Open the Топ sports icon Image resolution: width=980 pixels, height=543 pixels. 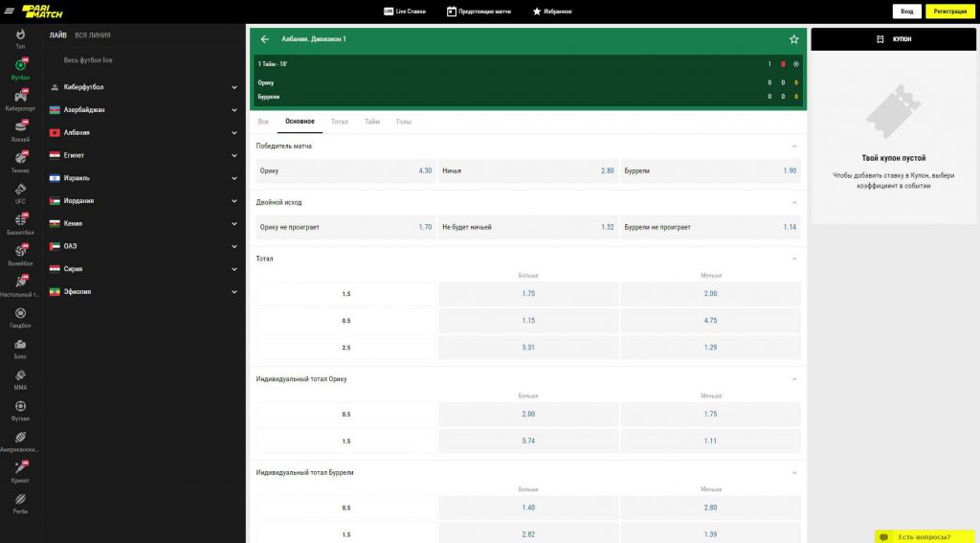coord(20,34)
